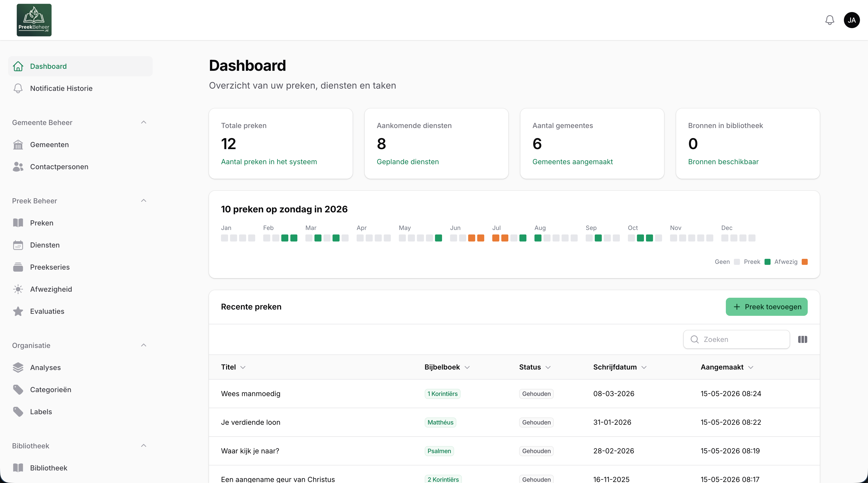Click the Categorieën tag icon
Screen dimensions: 868x483
click(x=18, y=390)
